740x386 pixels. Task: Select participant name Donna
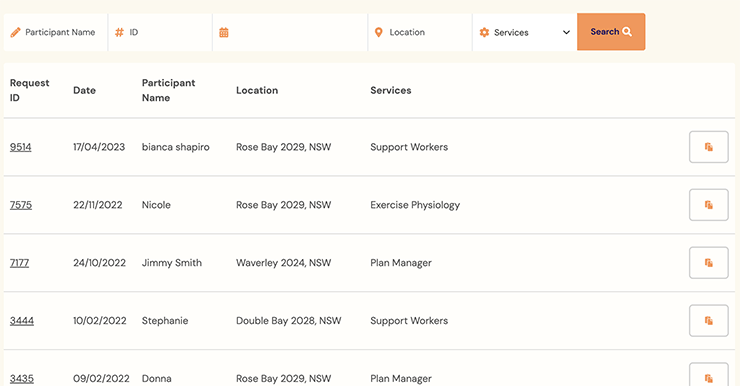point(157,378)
